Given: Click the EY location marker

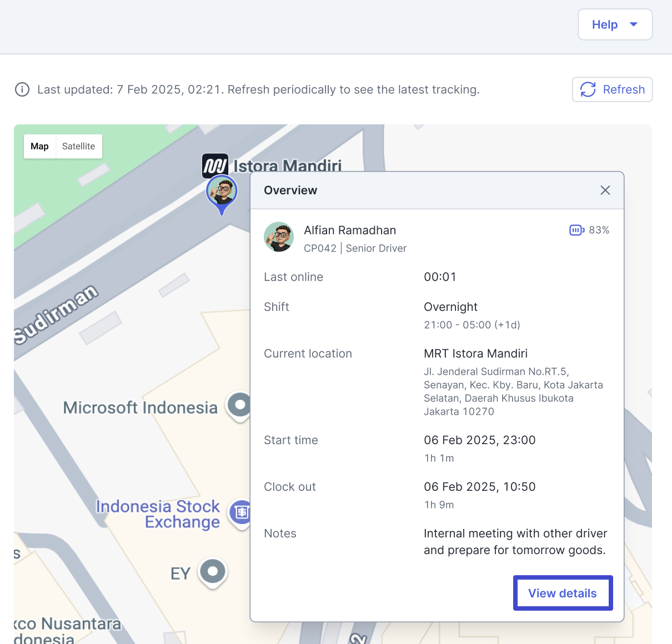Looking at the screenshot, I should pos(213,572).
